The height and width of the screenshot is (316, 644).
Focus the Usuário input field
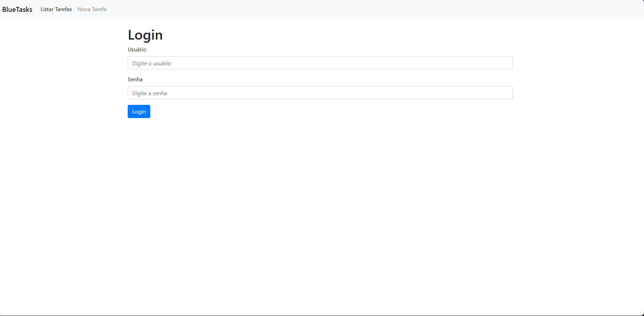(320, 63)
